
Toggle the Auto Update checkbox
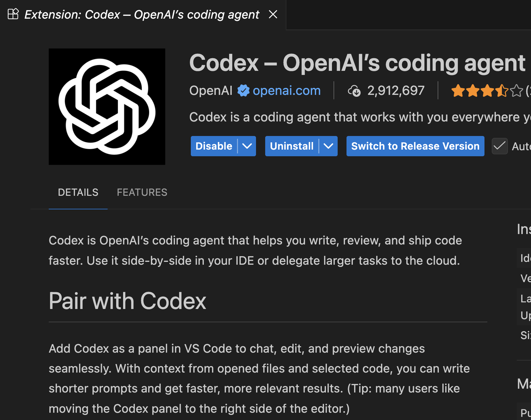500,146
